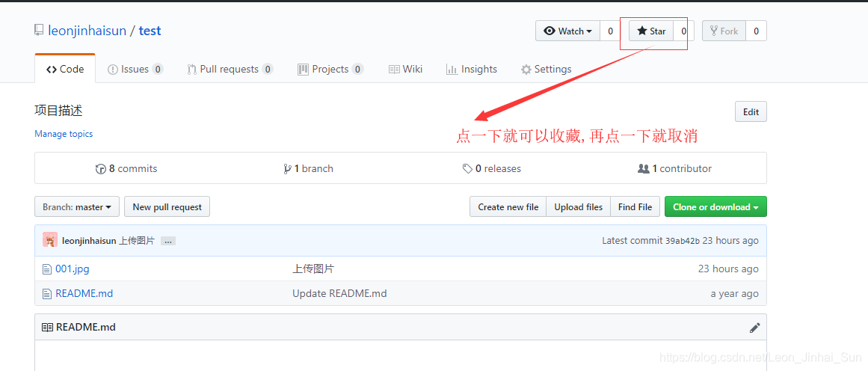
Task: Click the Fork button
Action: point(724,31)
